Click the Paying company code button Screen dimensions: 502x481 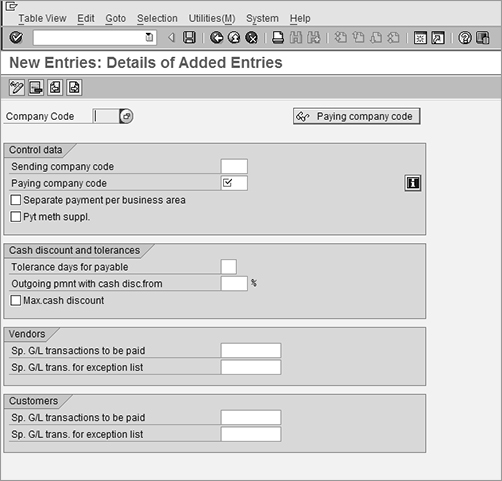tap(357, 116)
